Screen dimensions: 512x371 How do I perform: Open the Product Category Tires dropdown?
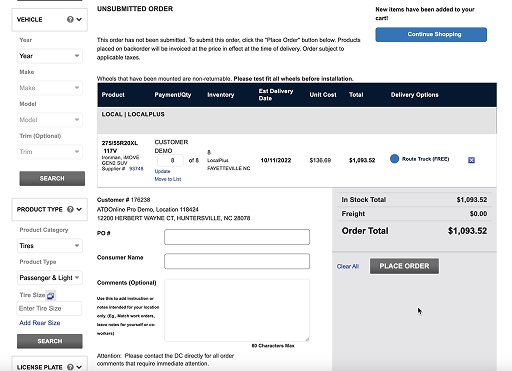pyautogui.click(x=50, y=246)
